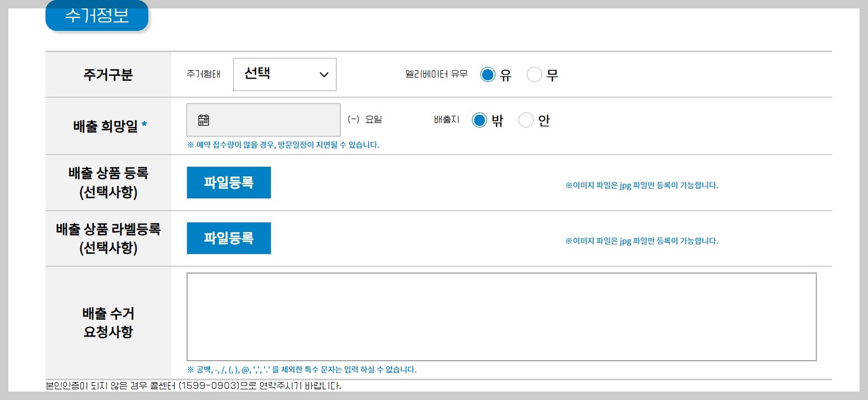
Task: Click into the 배출 수거 요청사항 text area
Action: (x=501, y=317)
